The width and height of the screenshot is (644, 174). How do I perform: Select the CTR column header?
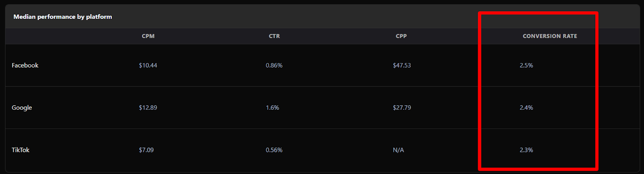[274, 36]
